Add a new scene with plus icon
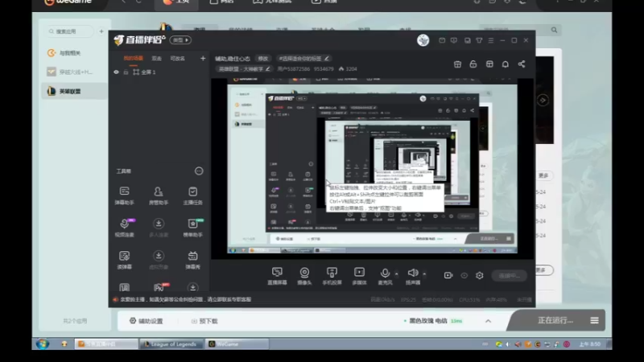Viewport: 644px width, 362px height. 203,58
